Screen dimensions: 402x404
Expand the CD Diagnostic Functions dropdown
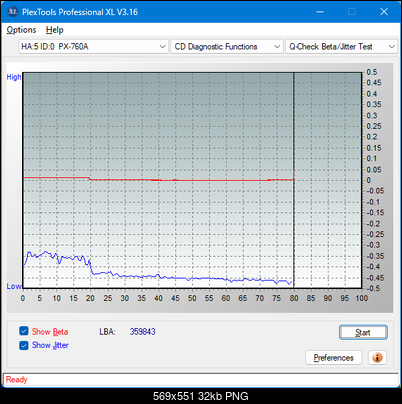(x=227, y=47)
